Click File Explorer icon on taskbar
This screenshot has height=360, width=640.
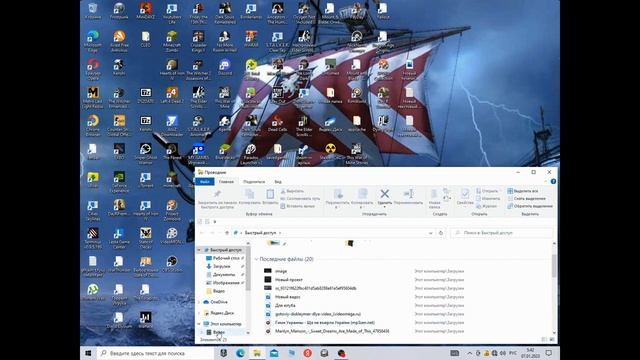(x=257, y=353)
